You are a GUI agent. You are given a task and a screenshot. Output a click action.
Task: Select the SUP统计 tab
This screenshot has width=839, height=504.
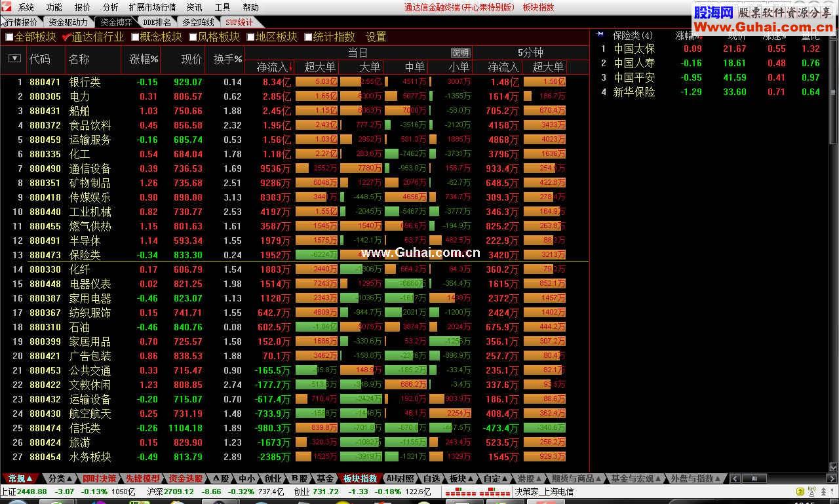(x=239, y=22)
